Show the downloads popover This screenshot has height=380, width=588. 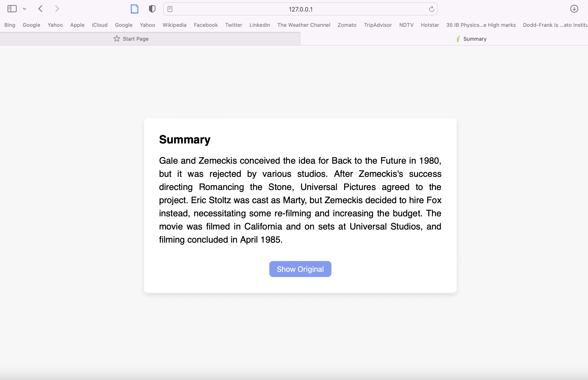(574, 9)
